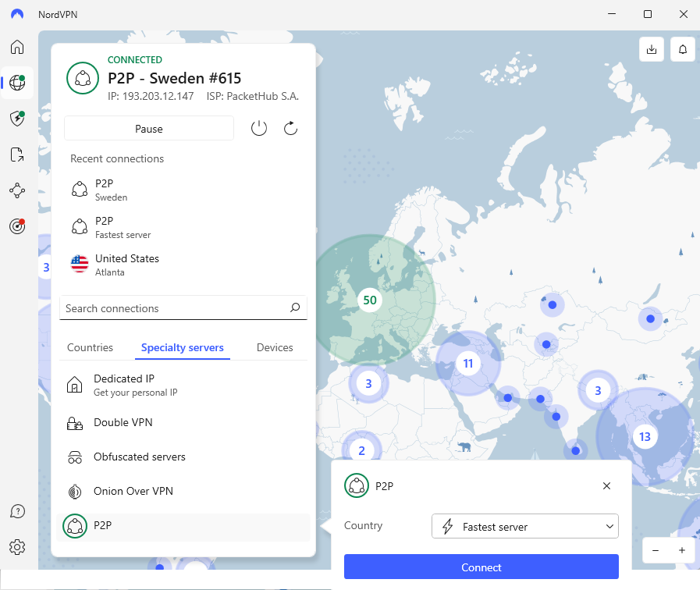Click the NordVPN logo in title bar

pyautogui.click(x=17, y=14)
